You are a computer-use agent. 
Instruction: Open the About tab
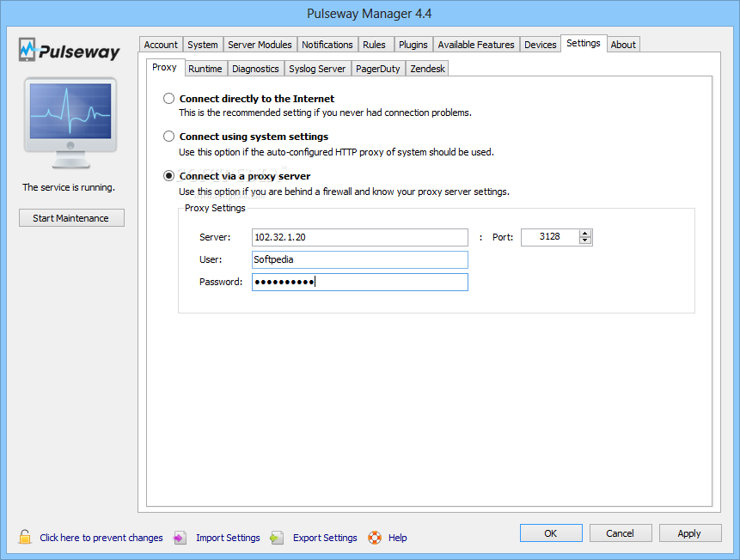pos(623,45)
